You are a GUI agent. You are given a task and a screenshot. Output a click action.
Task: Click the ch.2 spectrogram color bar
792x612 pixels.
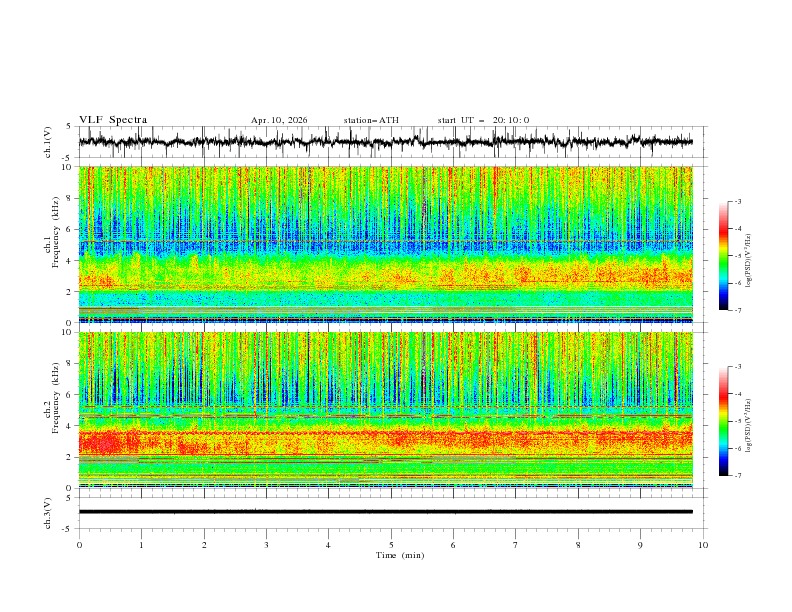[723, 421]
